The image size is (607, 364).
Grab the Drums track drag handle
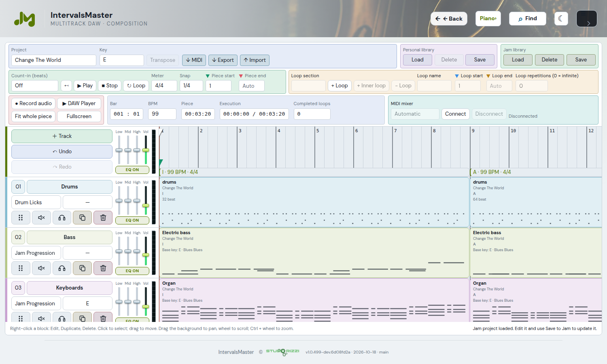point(21,218)
